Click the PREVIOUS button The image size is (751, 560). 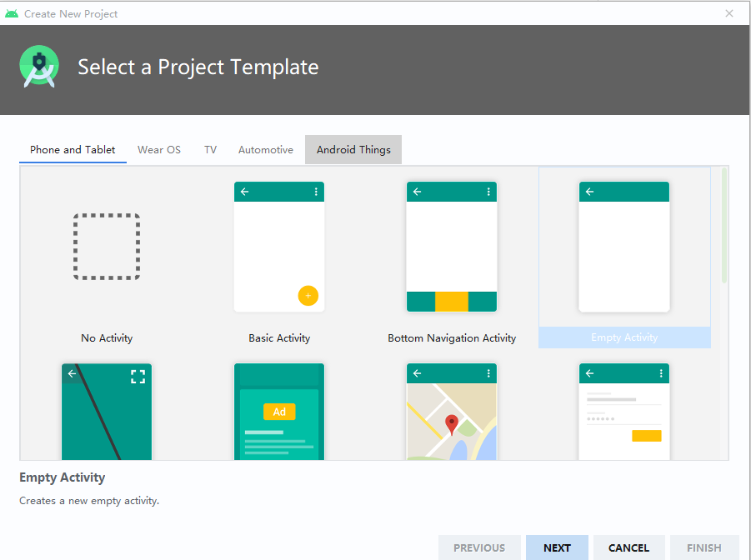pyautogui.click(x=479, y=547)
